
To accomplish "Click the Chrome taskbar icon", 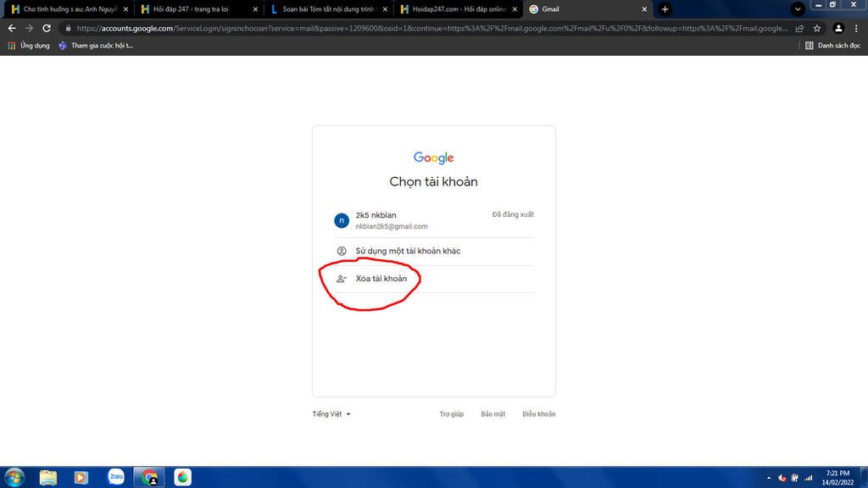I will click(149, 477).
